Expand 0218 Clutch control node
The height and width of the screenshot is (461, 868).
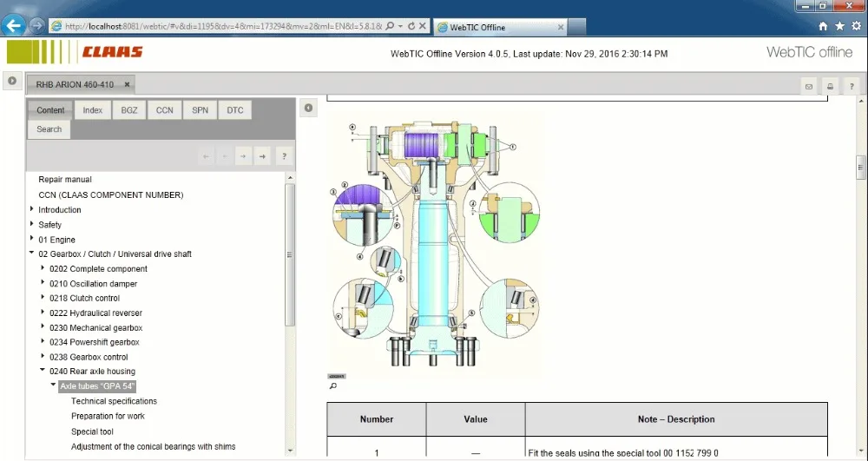(x=43, y=297)
